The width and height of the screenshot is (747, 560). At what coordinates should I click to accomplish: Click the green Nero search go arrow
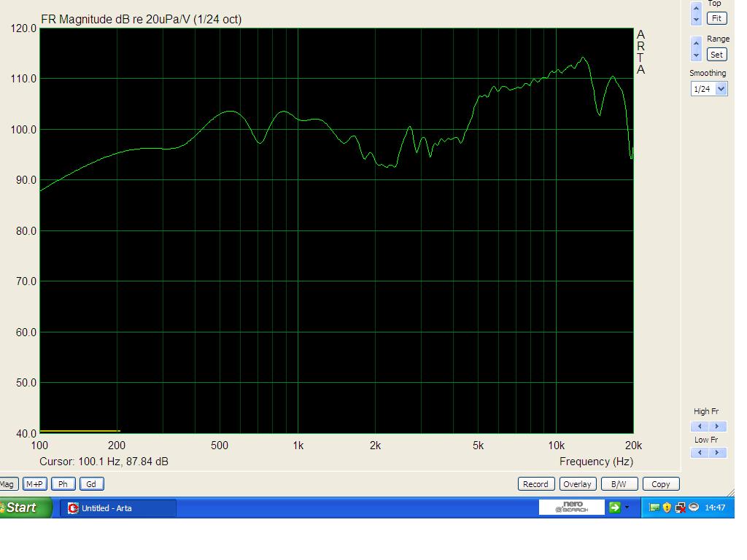[x=614, y=507]
